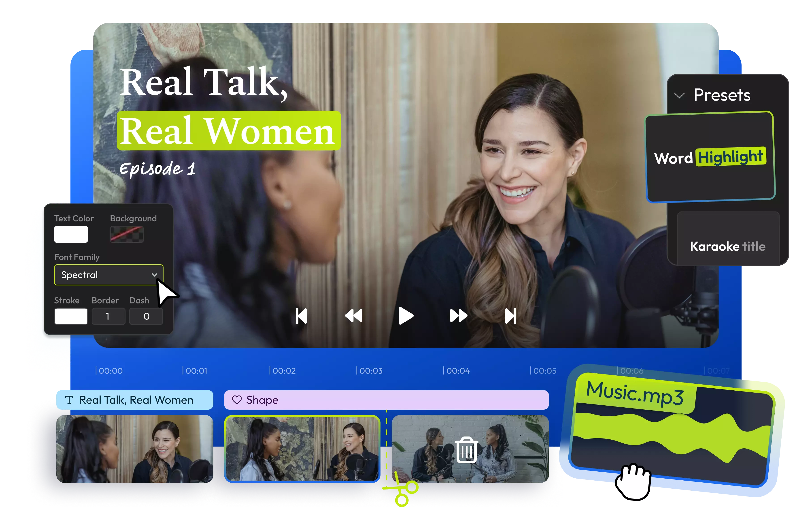Image resolution: width=812 pixels, height=507 pixels.
Task: Click the Text Color label
Action: click(74, 218)
